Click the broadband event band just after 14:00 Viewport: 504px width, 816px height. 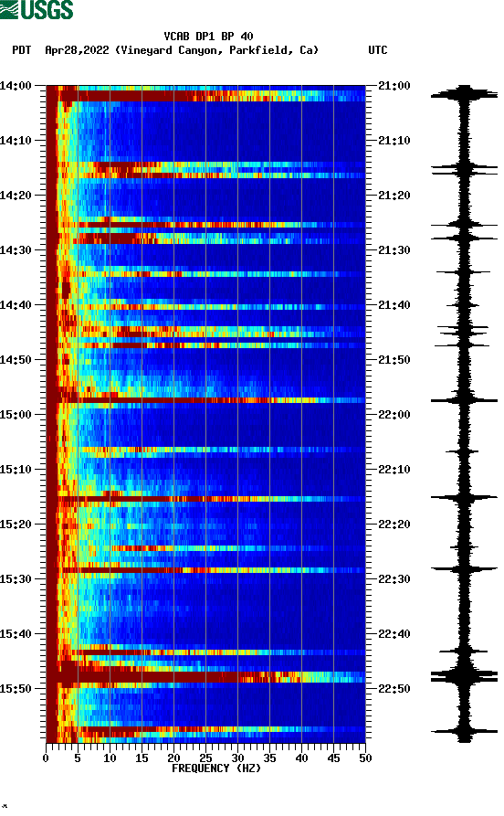click(205, 96)
